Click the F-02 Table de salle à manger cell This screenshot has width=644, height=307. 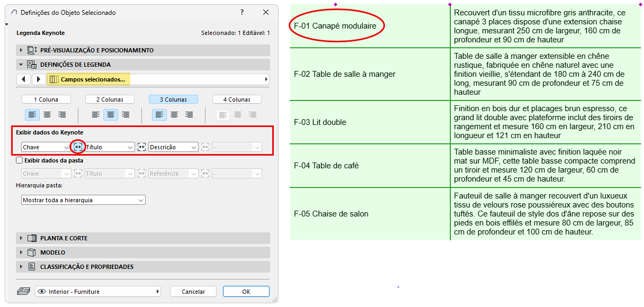(370, 74)
